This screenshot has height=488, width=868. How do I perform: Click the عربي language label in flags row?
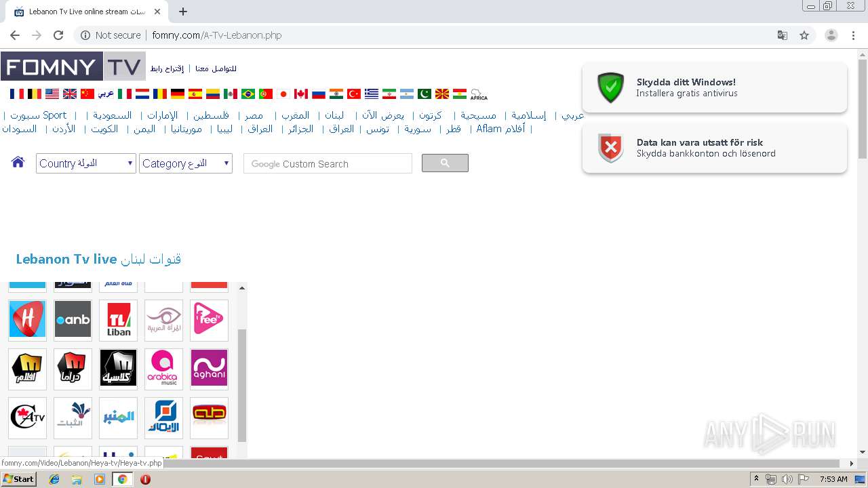tap(106, 94)
